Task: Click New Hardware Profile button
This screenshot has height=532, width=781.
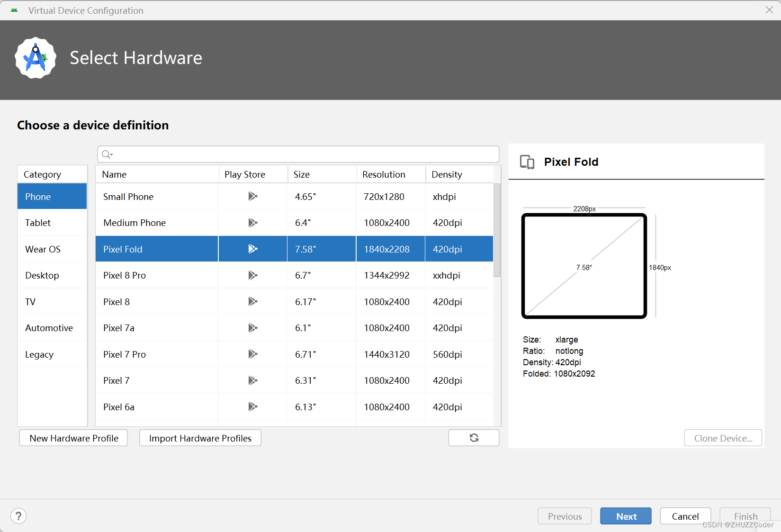Action: [74, 438]
